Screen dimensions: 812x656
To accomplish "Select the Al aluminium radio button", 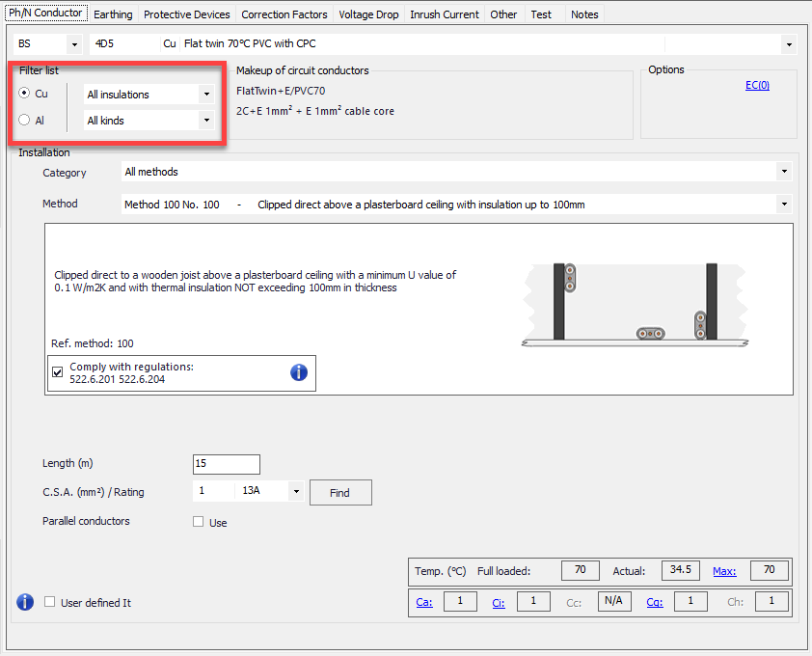I will coord(25,121).
